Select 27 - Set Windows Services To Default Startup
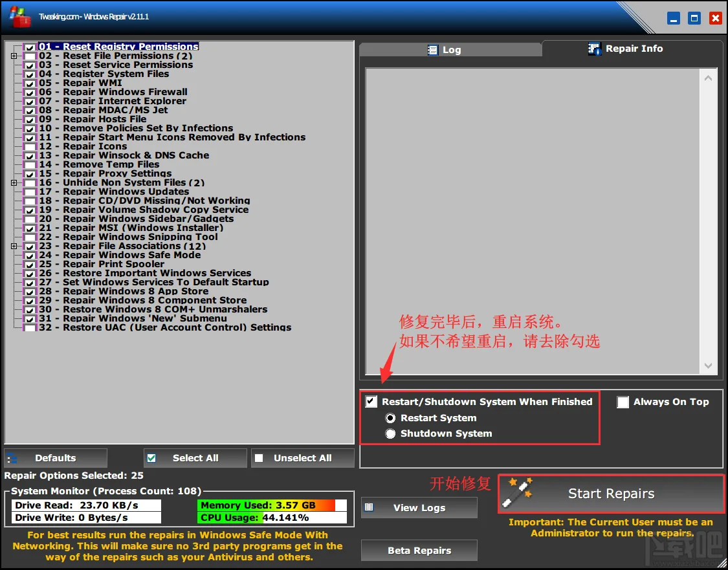 click(x=153, y=282)
